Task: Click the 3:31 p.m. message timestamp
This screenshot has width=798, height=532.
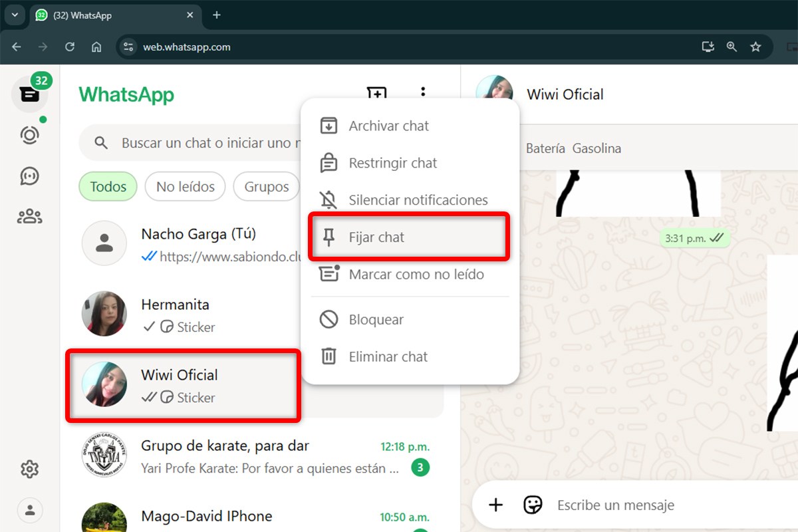Action: 686,238
